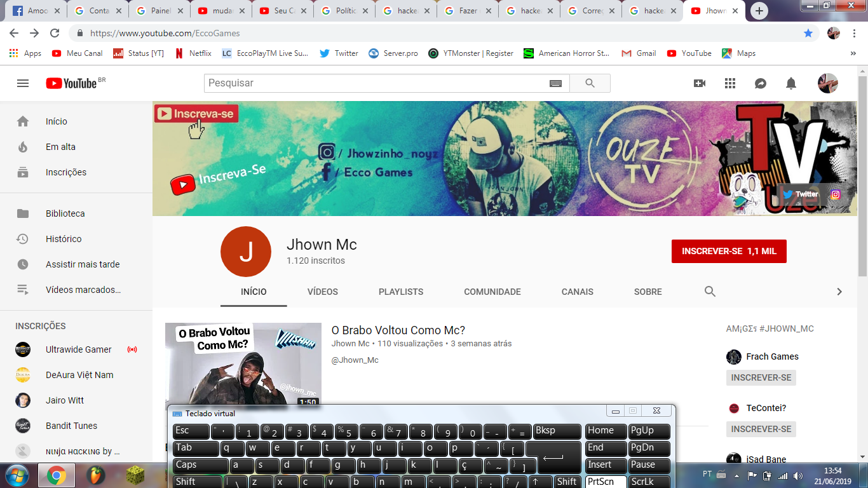
Task: Bookmark this page with the star
Action: (808, 33)
